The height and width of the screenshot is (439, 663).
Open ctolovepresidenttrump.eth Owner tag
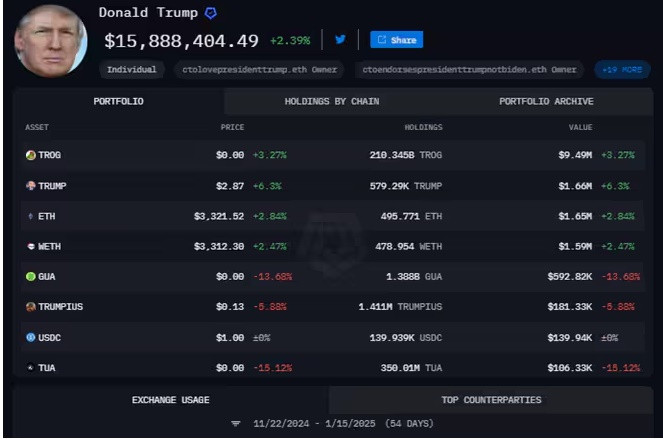coord(259,69)
